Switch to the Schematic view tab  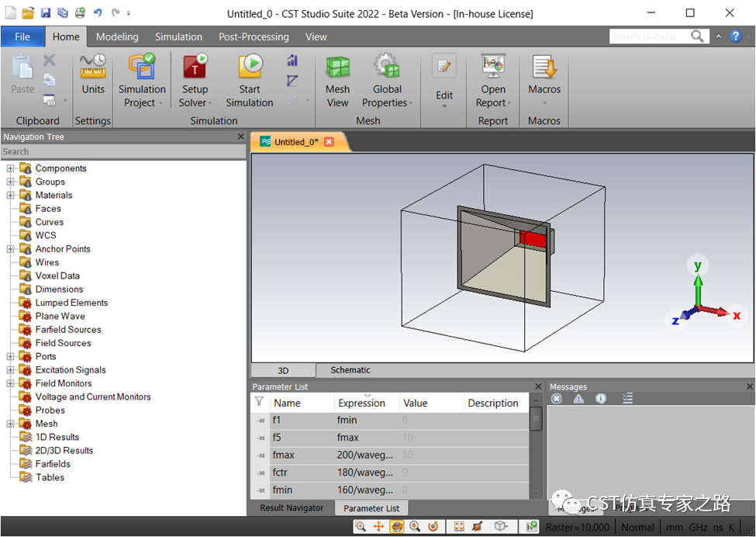coord(350,370)
